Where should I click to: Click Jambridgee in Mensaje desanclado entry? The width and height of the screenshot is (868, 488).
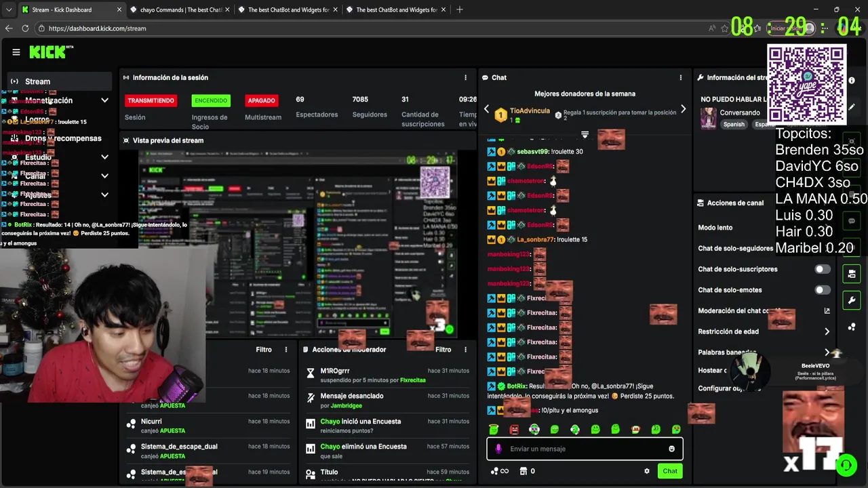tap(346, 406)
